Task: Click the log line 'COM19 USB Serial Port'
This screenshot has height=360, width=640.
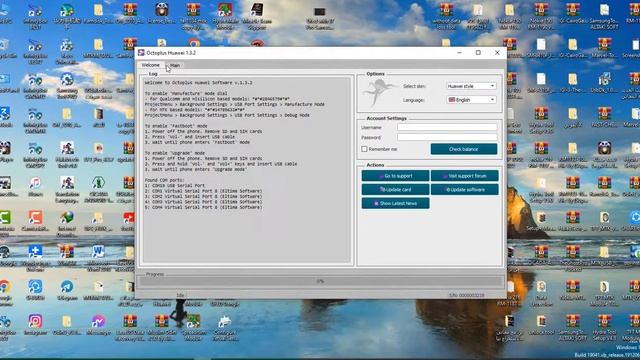Action: tap(175, 185)
